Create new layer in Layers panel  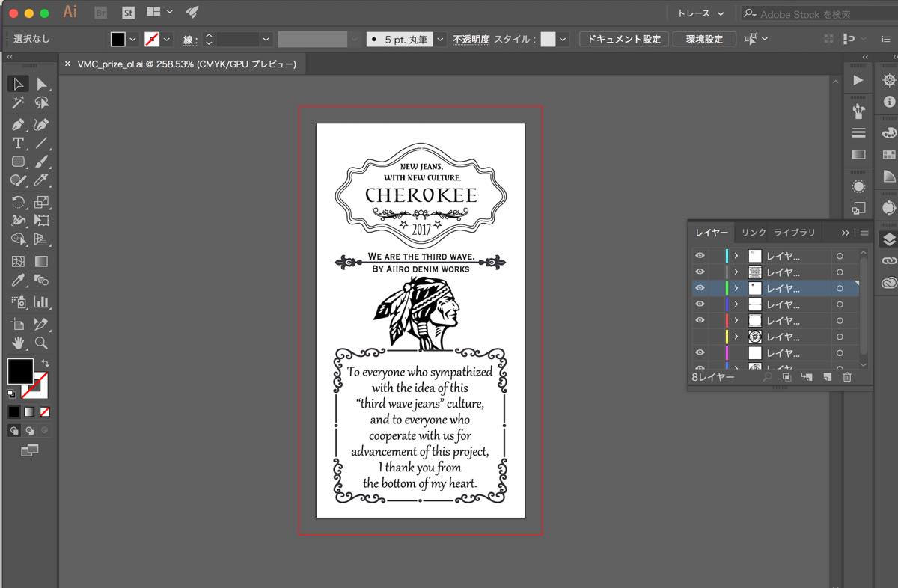[827, 377]
